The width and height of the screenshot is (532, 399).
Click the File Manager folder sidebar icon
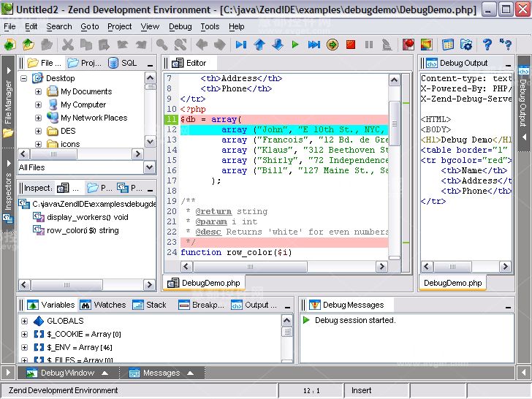[x=8, y=133]
